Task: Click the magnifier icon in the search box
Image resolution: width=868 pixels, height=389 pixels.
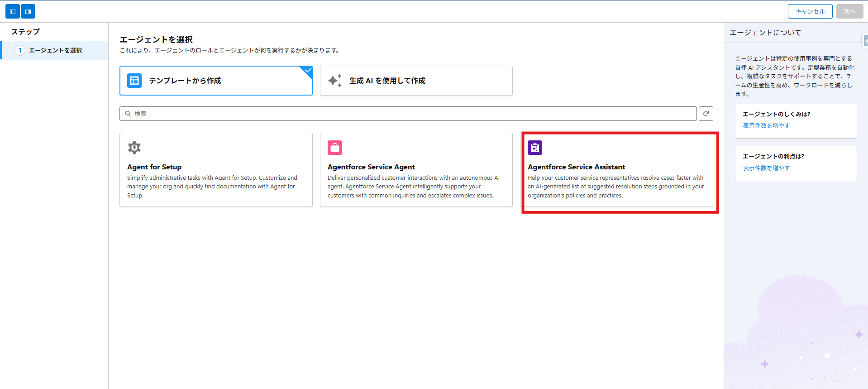Action: click(128, 114)
